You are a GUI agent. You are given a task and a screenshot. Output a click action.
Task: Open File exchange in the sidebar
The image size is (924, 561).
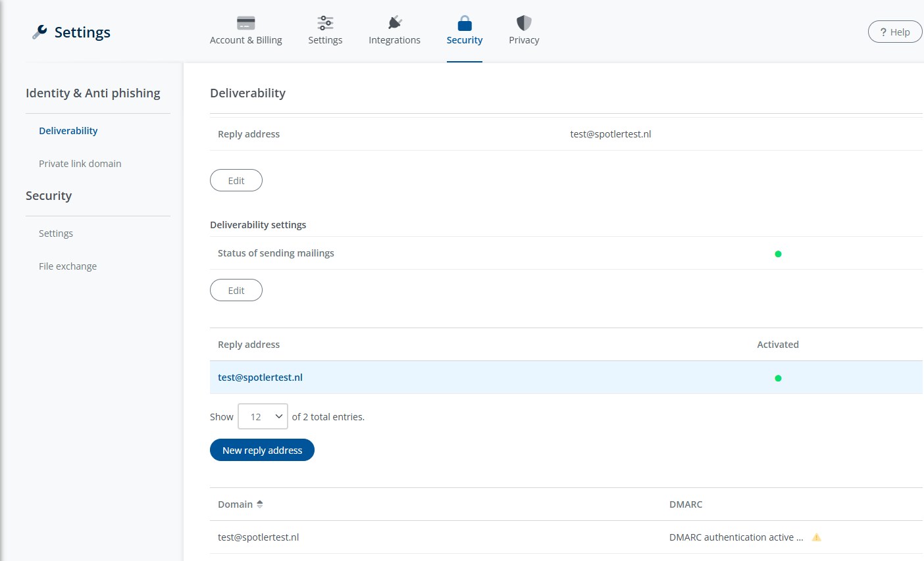tap(68, 266)
